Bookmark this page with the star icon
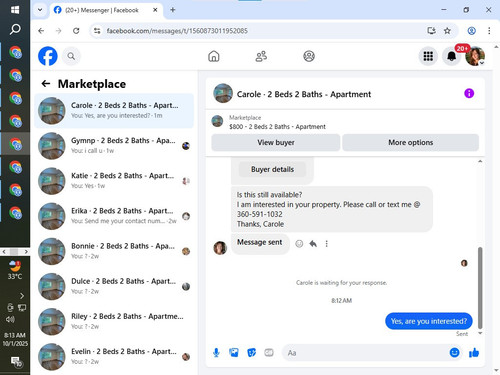Screen dimensions: 500x375 (447, 31)
